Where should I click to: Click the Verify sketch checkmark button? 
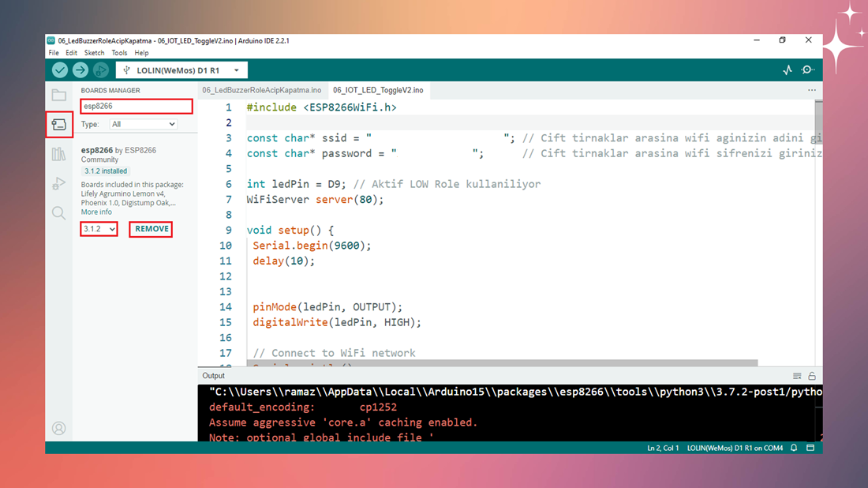60,69
